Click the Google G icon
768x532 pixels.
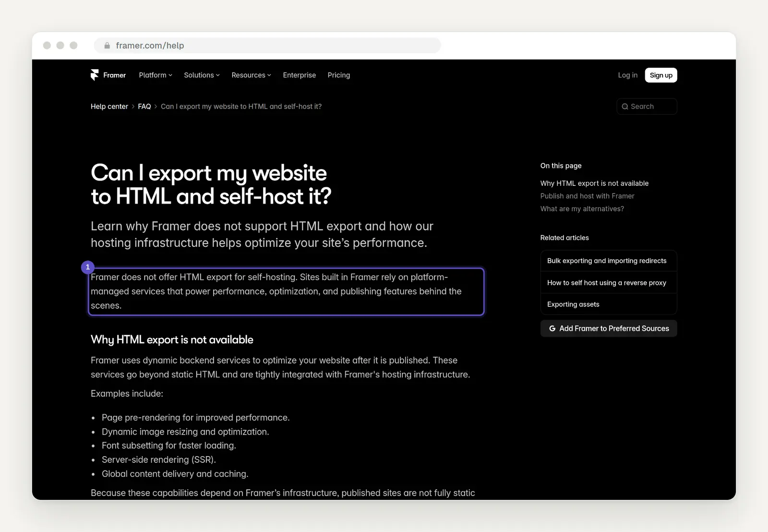coord(552,328)
